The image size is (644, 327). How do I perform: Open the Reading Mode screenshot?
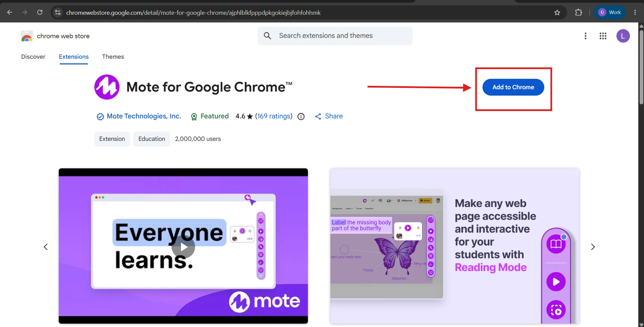(x=455, y=246)
